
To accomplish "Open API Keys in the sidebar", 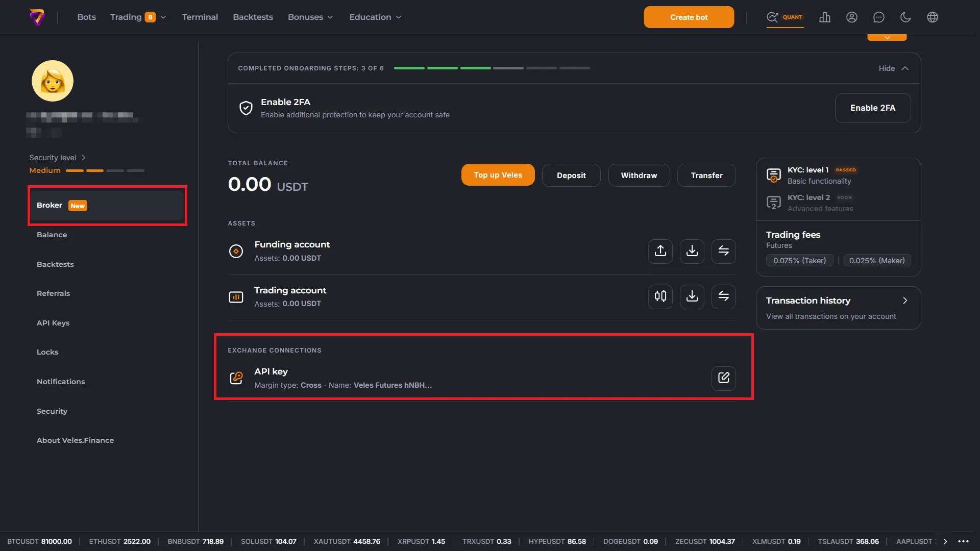I will click(53, 323).
